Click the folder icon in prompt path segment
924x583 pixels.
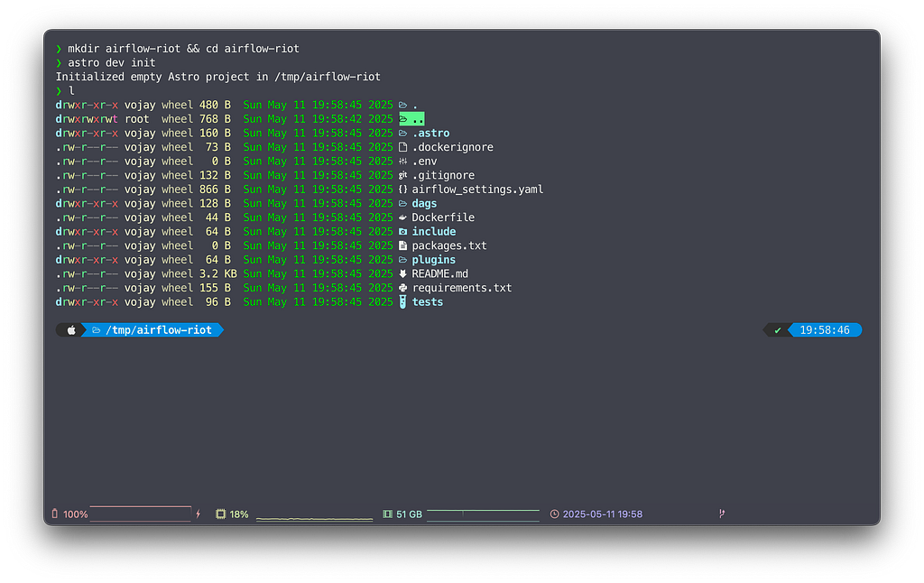pyautogui.click(x=96, y=330)
